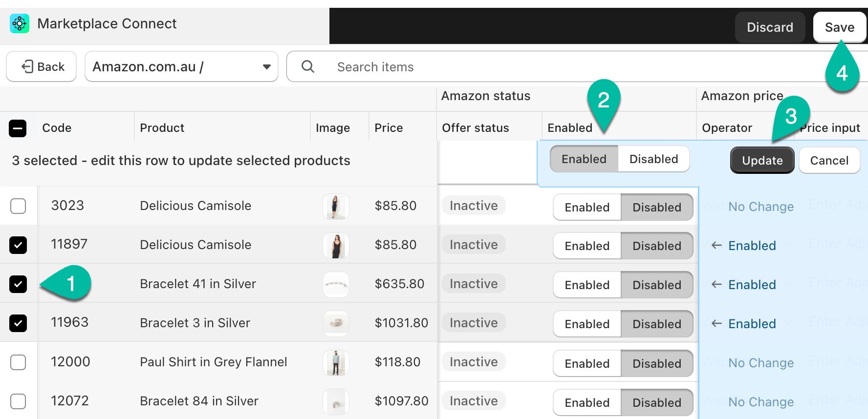Screen dimensions: 868x419
Task: Click the Code column header
Action: tap(57, 128)
